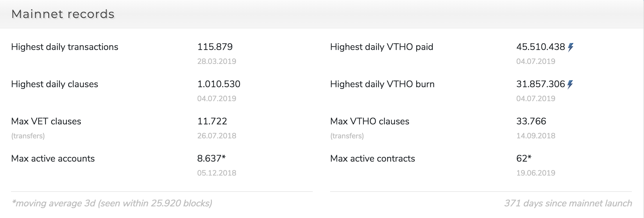Select the 62* active contracts value
Image resolution: width=644 pixels, height=218 pixels.
(x=524, y=158)
